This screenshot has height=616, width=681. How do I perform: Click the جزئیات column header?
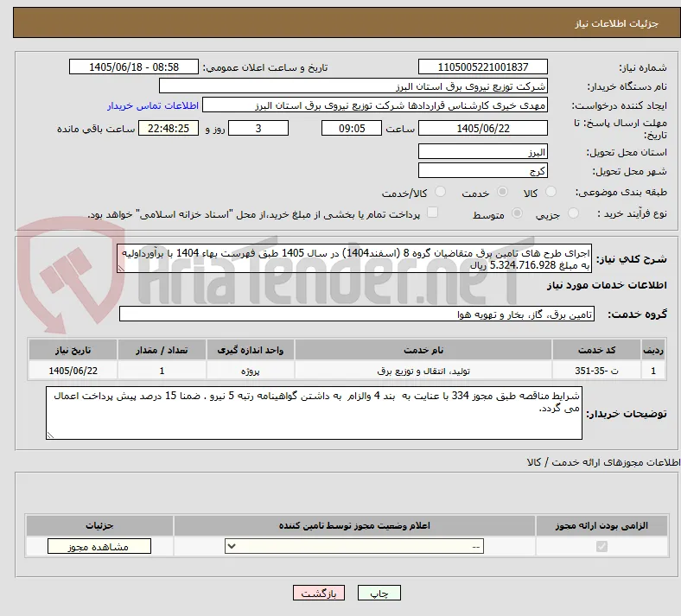pos(99,525)
